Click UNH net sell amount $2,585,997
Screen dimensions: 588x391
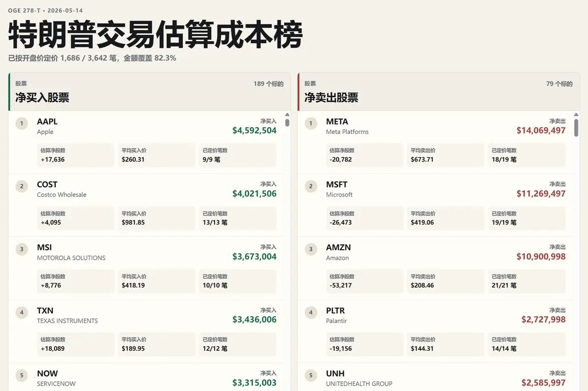pos(543,383)
